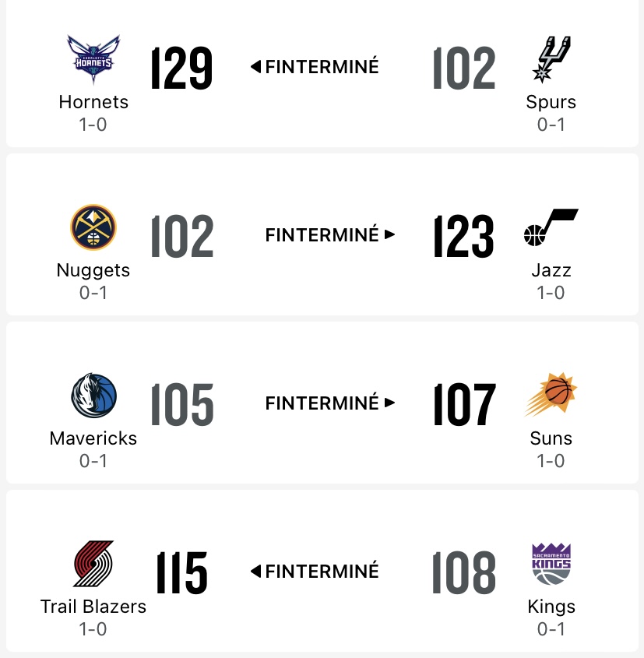Click the Suns 107 score
The width and height of the screenshot is (644, 658).
464,405
